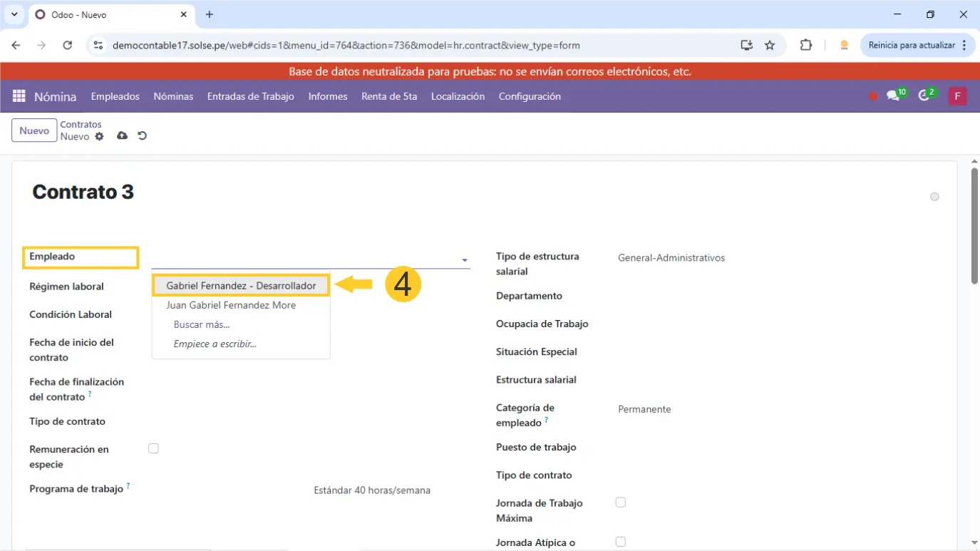Check the Jornada Atípica checkbox
Viewport: 980px width, 551px height.
(621, 542)
